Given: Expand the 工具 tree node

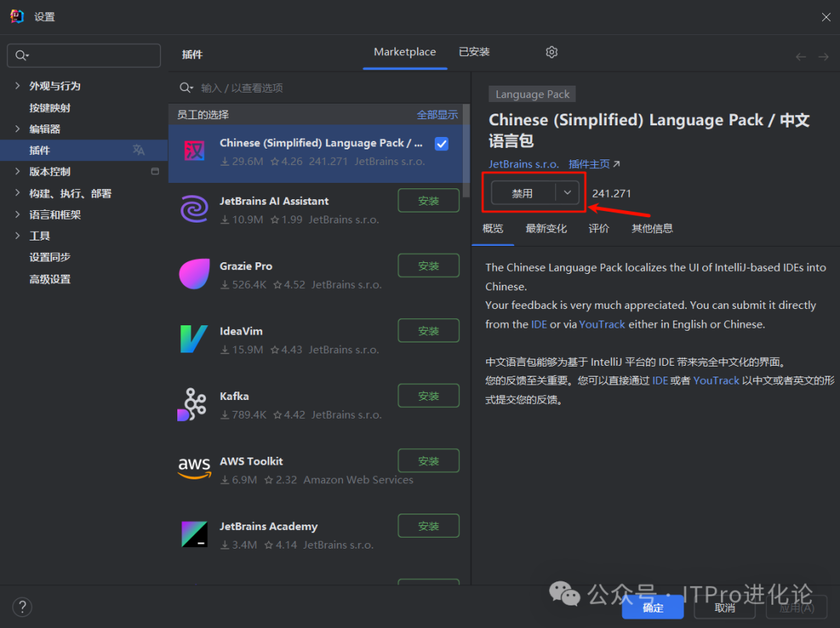Looking at the screenshot, I should 17,236.
